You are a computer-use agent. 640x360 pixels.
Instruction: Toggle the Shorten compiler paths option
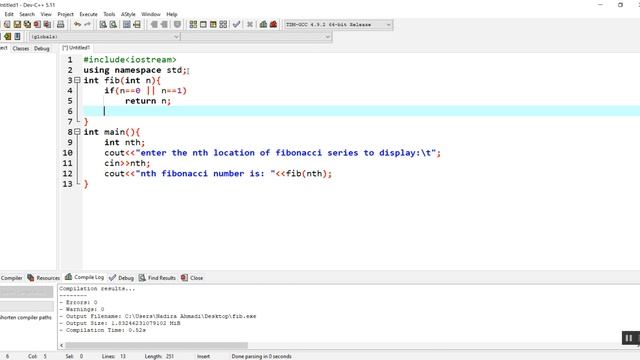point(26,318)
